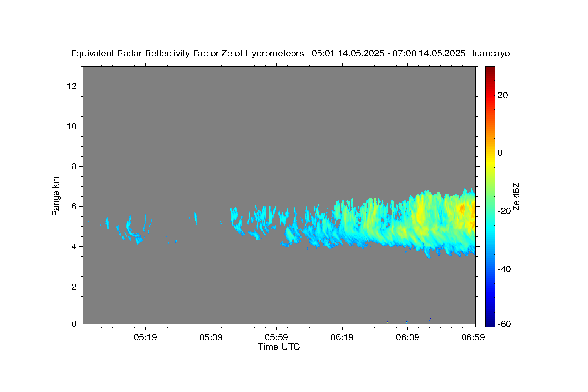Click the station name "Huancayo"

[x=489, y=53]
